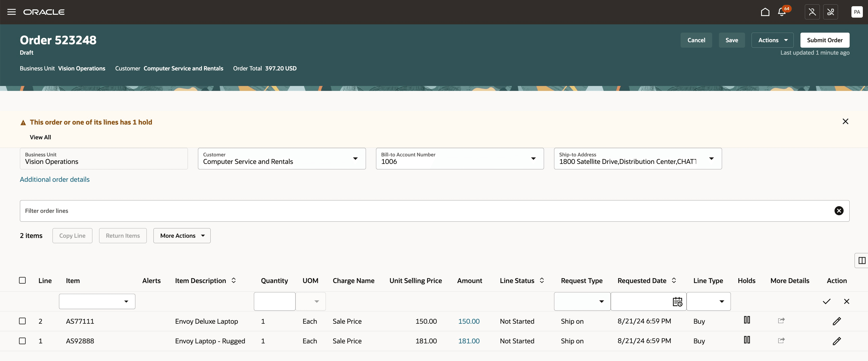
Task: Toggle the select-all lines checkbox
Action: [22, 280]
